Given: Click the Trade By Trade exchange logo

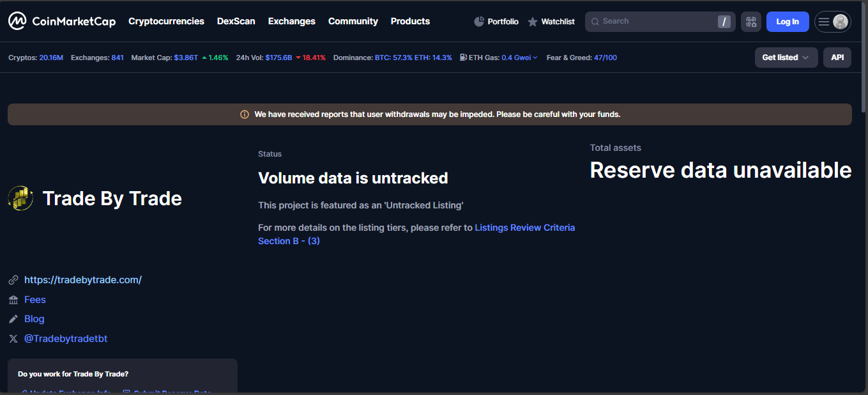Looking at the screenshot, I should (x=20, y=199).
